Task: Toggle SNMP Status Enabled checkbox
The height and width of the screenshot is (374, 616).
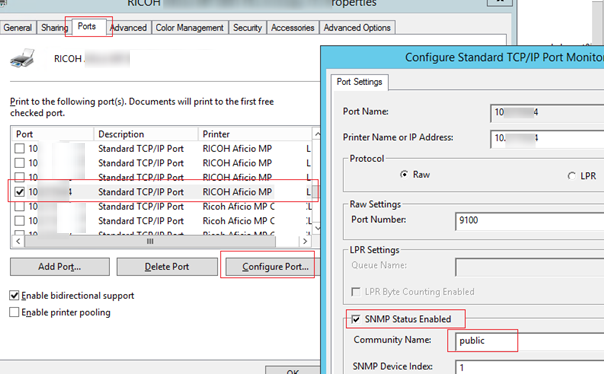Action: pyautogui.click(x=356, y=319)
